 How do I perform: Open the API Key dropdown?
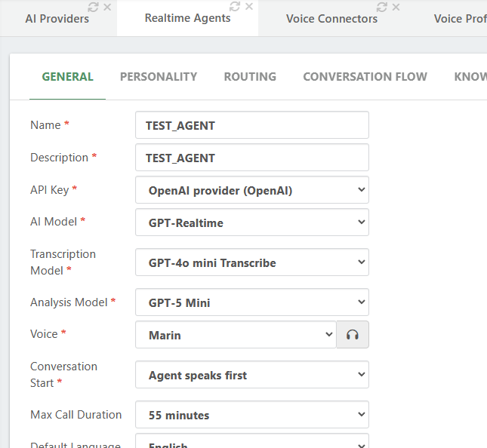pyautogui.click(x=251, y=190)
